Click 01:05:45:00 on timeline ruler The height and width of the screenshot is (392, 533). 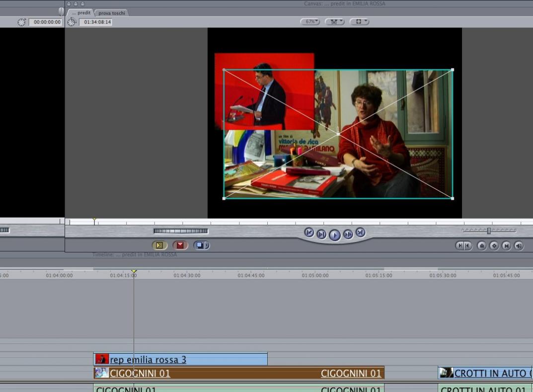tap(507, 275)
